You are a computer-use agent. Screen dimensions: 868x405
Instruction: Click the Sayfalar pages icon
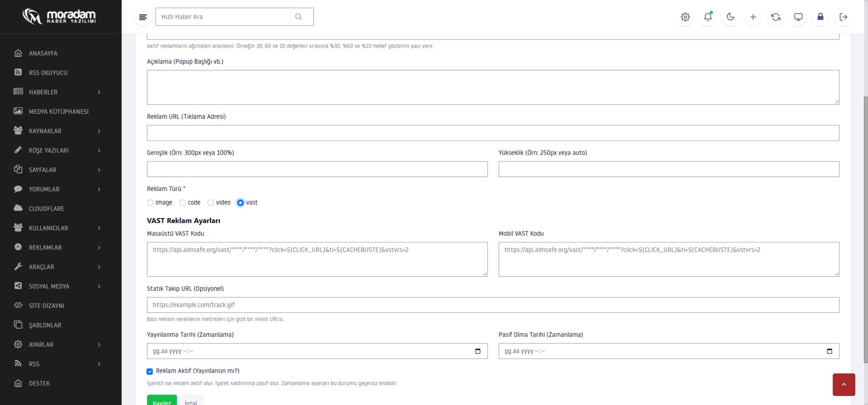[18, 170]
